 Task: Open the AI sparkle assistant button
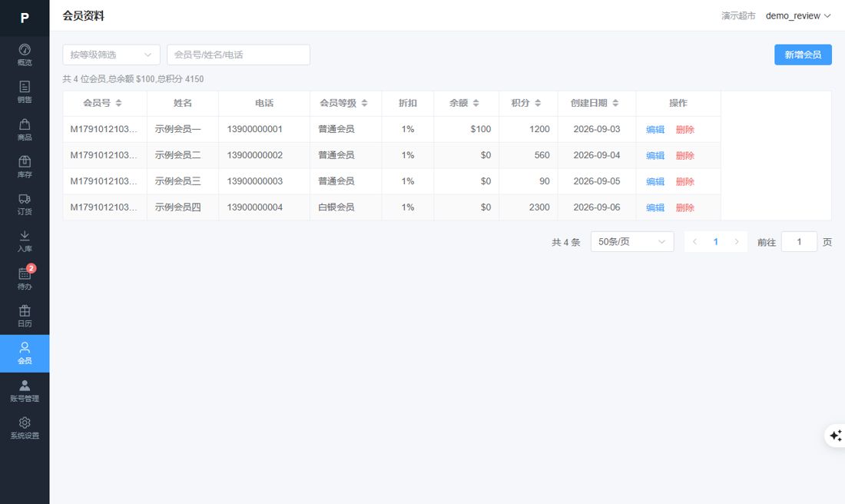835,435
